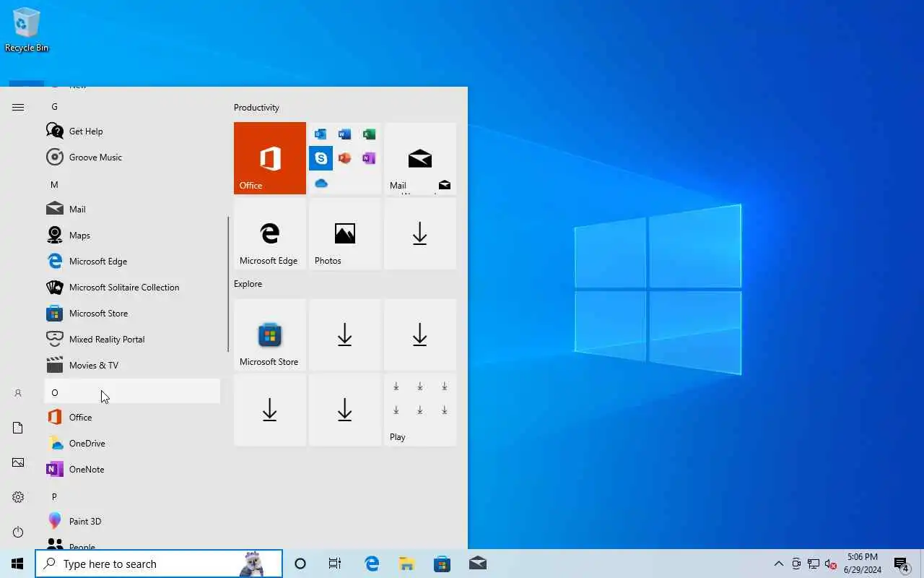Open Mail from the taskbar
924x578 pixels.
[477, 564]
